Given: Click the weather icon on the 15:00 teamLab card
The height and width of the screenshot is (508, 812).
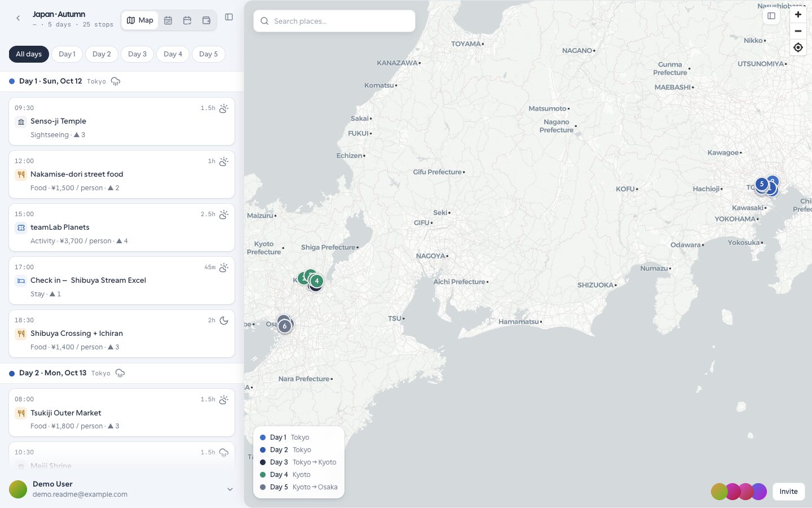Looking at the screenshot, I should (x=224, y=214).
